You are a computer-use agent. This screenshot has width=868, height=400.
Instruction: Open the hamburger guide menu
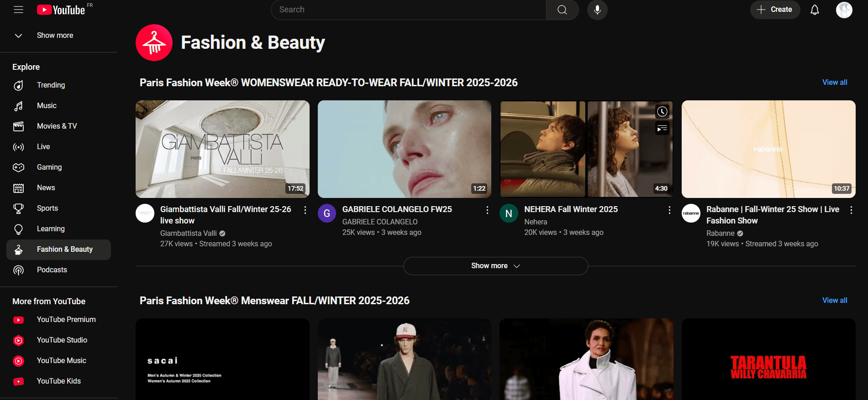click(18, 10)
